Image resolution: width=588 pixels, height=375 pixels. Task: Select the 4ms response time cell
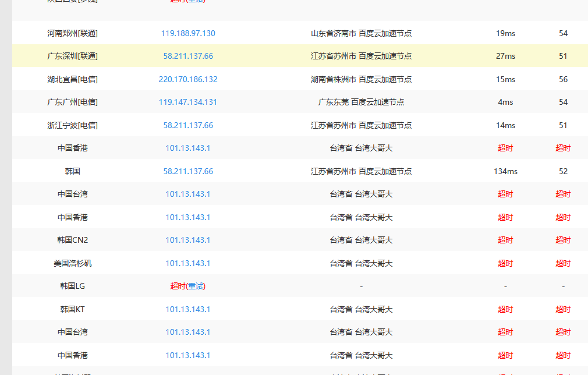[x=505, y=102]
